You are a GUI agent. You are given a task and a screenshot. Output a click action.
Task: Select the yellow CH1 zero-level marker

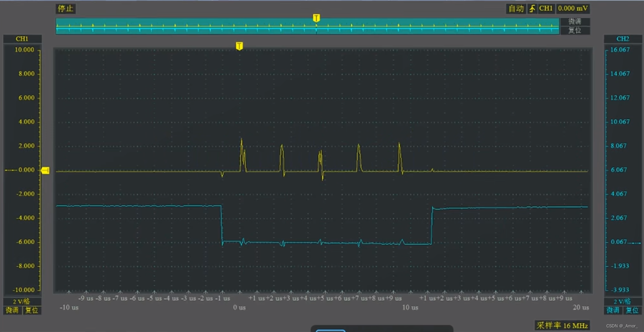(x=45, y=171)
